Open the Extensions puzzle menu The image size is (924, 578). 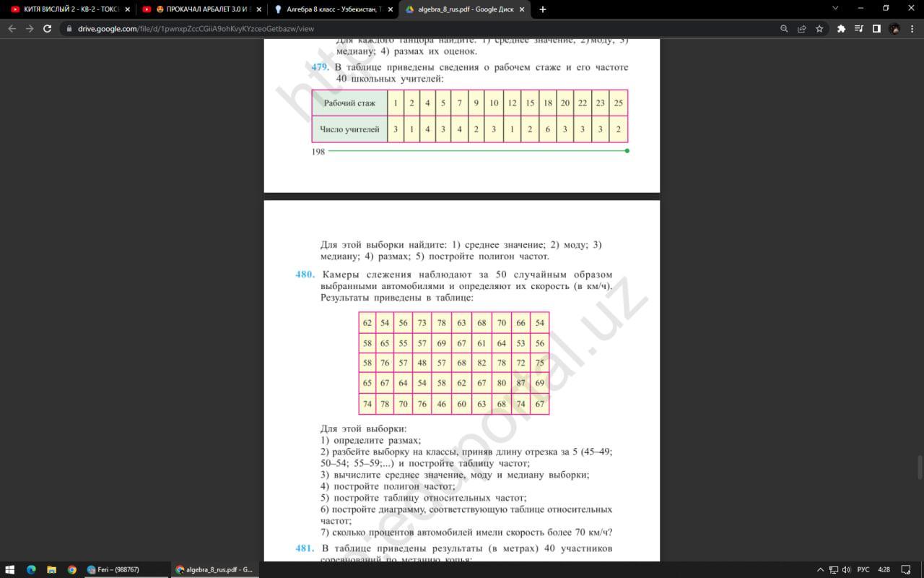(x=841, y=29)
